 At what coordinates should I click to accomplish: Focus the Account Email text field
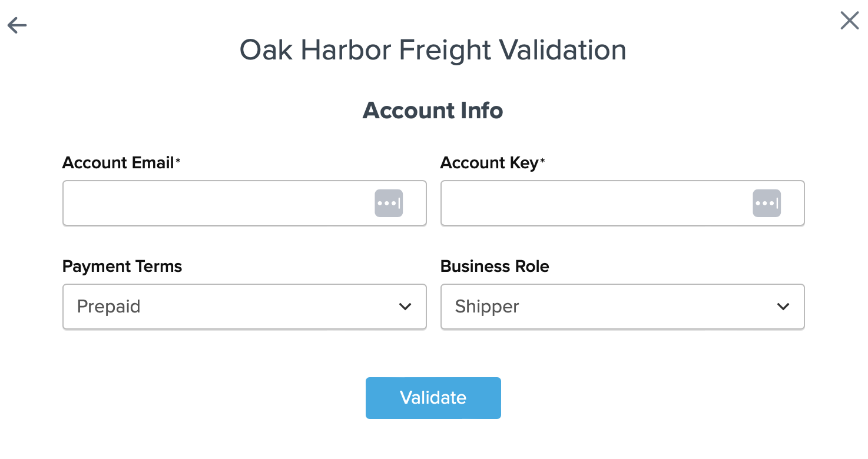pyautogui.click(x=218, y=203)
